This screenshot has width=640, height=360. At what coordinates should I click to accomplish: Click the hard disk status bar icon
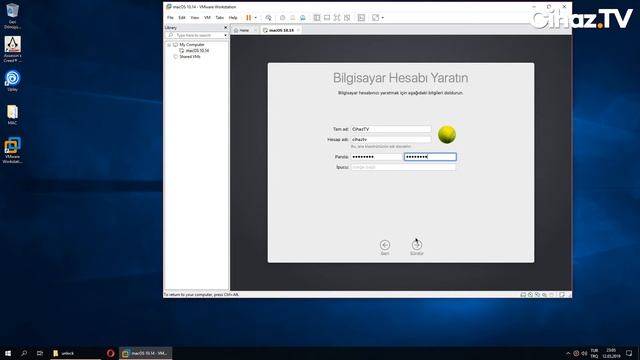523,295
